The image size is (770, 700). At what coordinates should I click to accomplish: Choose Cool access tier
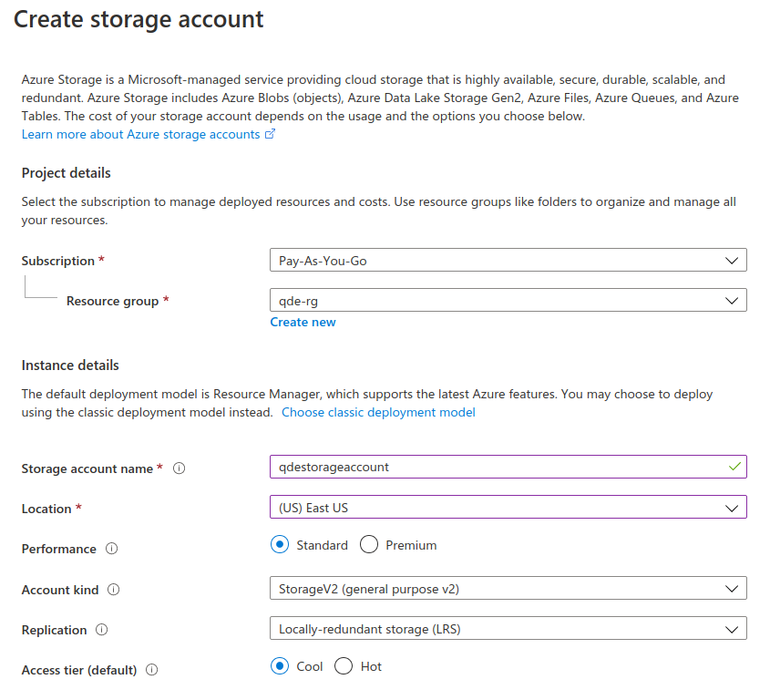tap(280, 666)
